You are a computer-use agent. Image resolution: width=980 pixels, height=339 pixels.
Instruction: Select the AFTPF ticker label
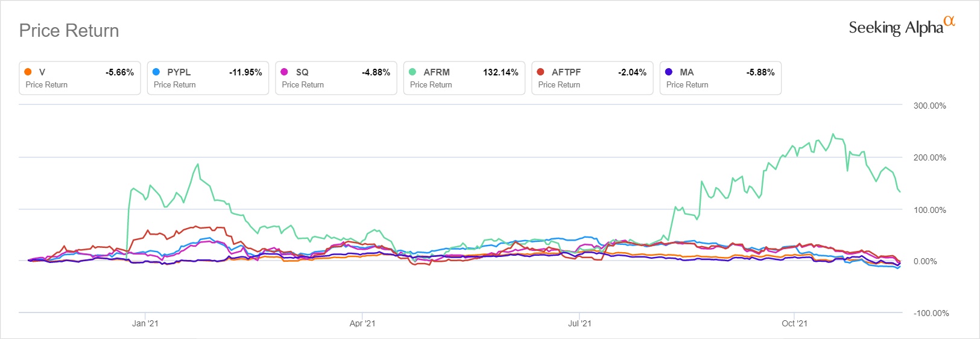pos(566,72)
